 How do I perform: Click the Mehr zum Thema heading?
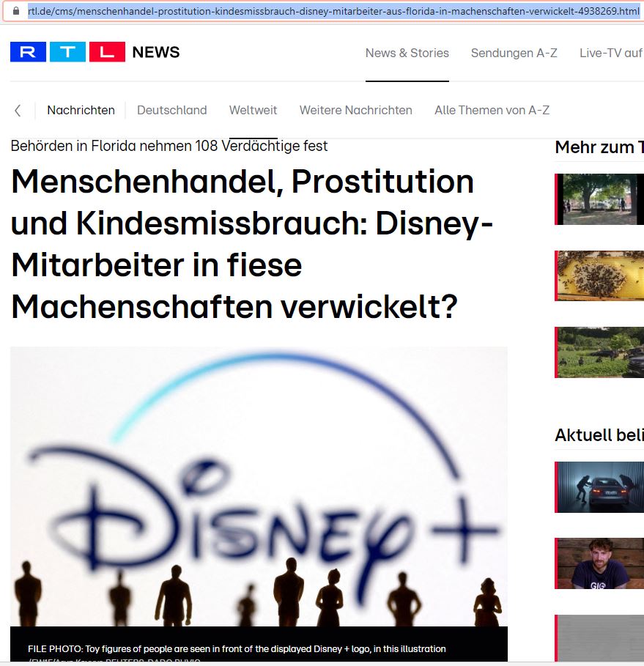[599, 147]
